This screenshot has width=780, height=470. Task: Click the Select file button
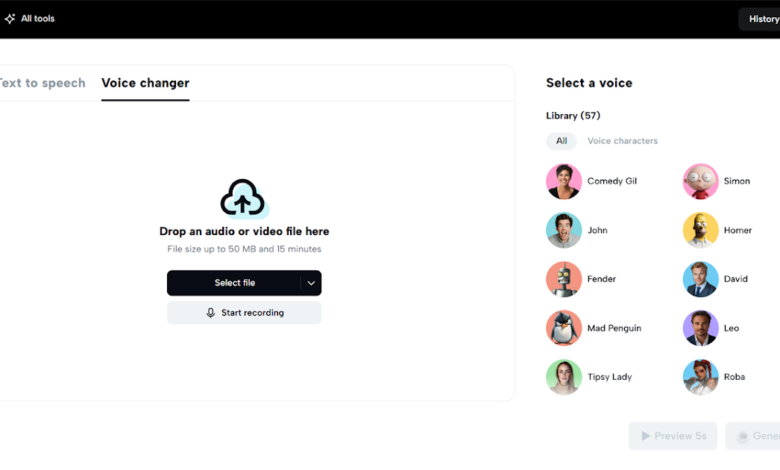pyautogui.click(x=234, y=283)
